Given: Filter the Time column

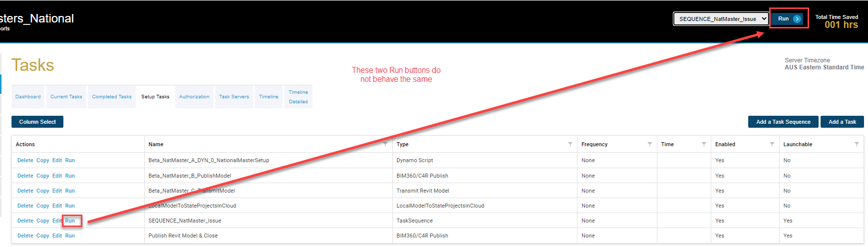Looking at the screenshot, I should click(704, 144).
